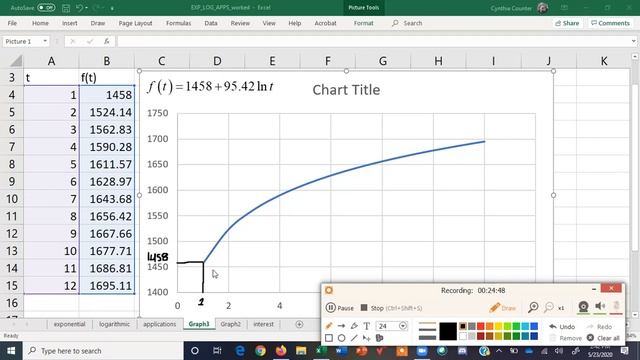
Task: Switch to the Insert ribbon tab
Action: click(69, 23)
